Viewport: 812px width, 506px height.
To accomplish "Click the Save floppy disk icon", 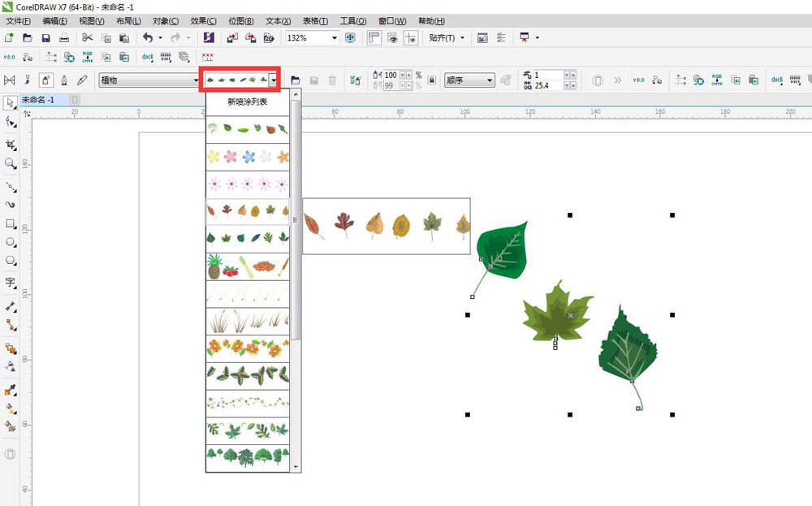I will (45, 37).
